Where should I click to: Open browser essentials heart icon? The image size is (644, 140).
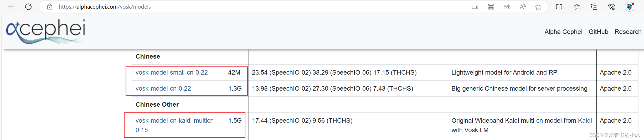tap(611, 7)
